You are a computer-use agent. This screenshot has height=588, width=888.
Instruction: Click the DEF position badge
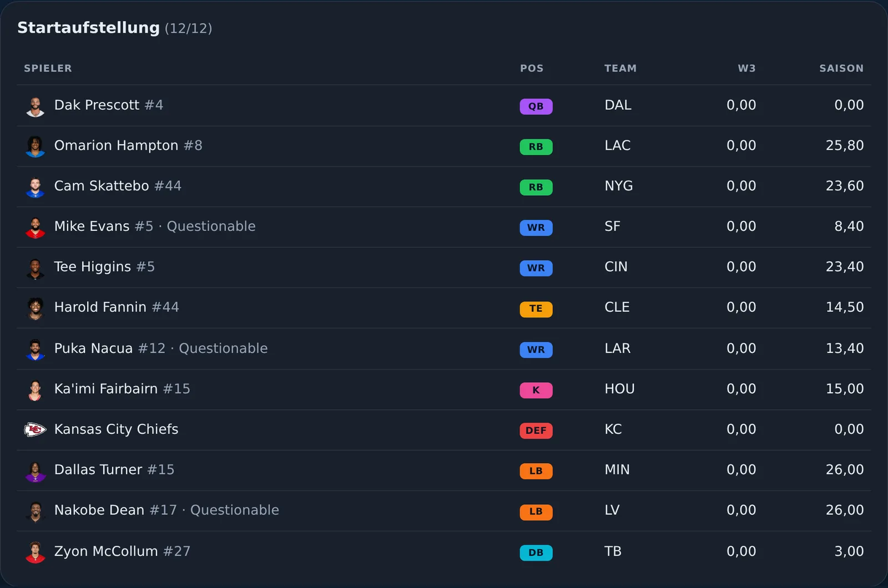click(536, 430)
